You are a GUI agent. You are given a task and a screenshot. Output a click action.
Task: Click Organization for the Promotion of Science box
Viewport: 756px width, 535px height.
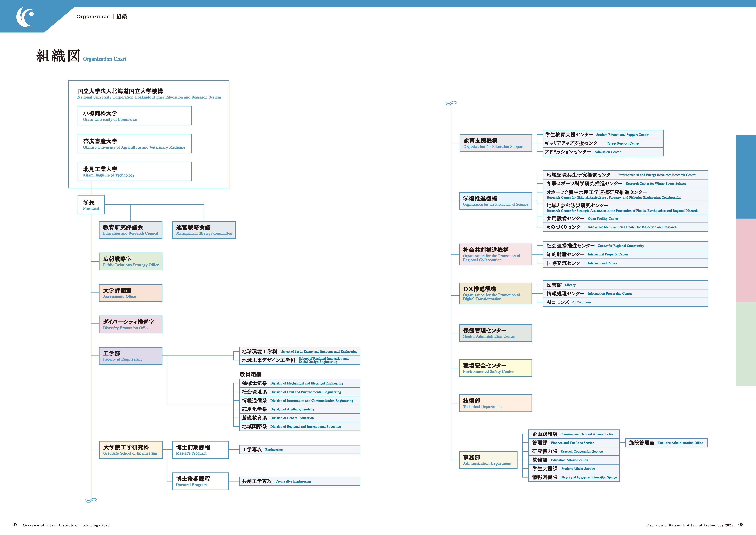tap(496, 201)
